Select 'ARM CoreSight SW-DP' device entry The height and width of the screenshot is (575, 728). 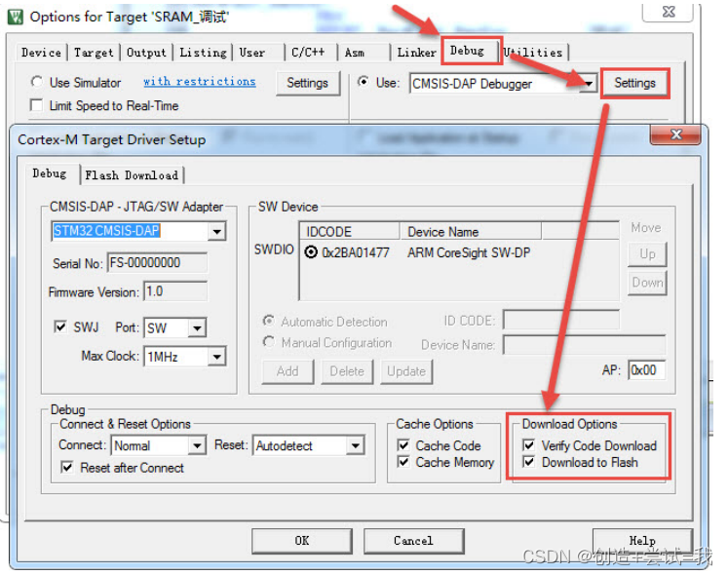[469, 252]
